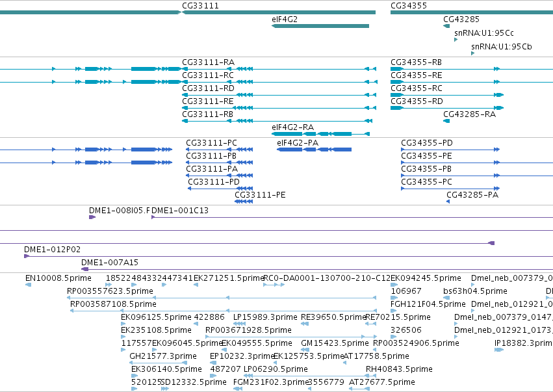Select transcript CG34355-RB
The width and height of the screenshot is (553, 392).
pos(416,62)
